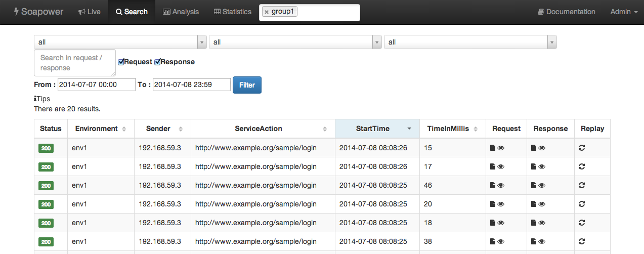Replay the request taking 38 ms
644x254 pixels.
(x=582, y=241)
